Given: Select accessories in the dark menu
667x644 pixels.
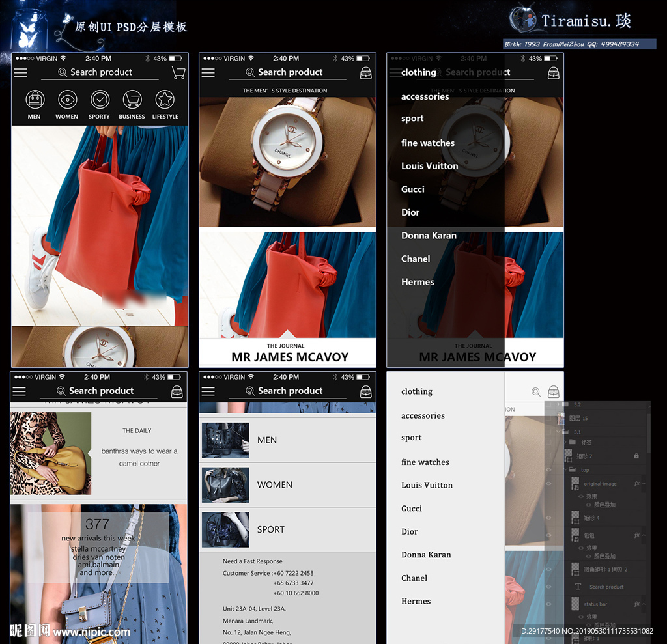Looking at the screenshot, I should (425, 96).
